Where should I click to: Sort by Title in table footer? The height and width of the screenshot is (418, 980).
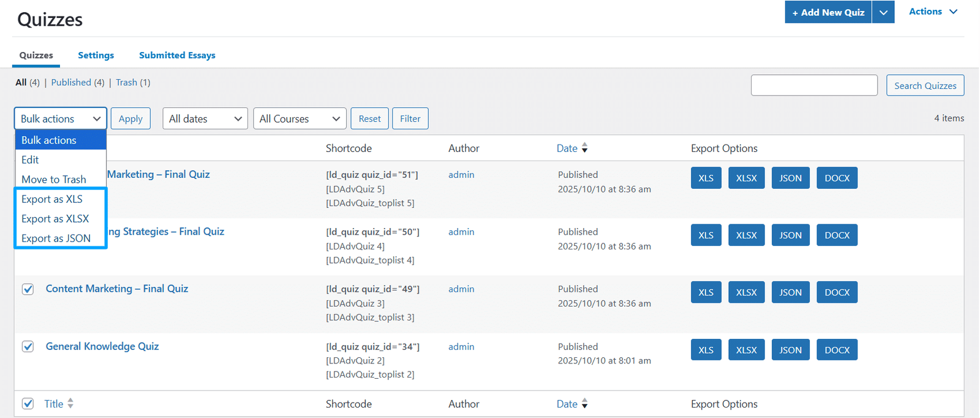tap(59, 403)
